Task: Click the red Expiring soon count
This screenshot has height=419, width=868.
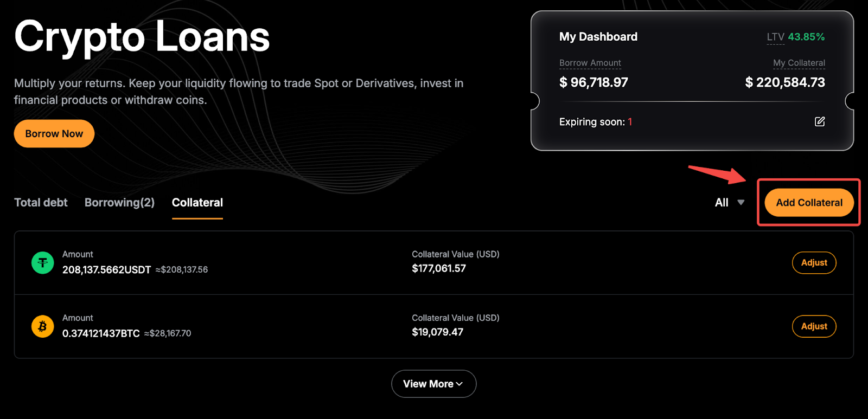Action: [x=630, y=122]
